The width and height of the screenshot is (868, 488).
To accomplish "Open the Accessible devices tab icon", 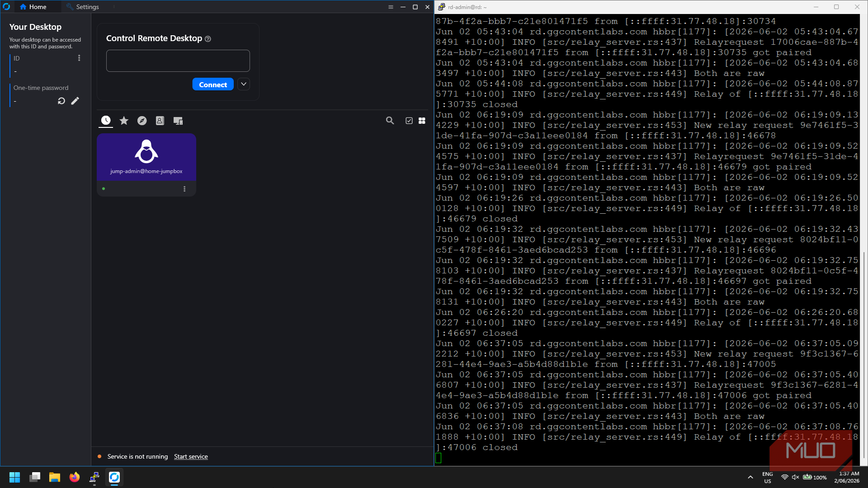I will (178, 121).
